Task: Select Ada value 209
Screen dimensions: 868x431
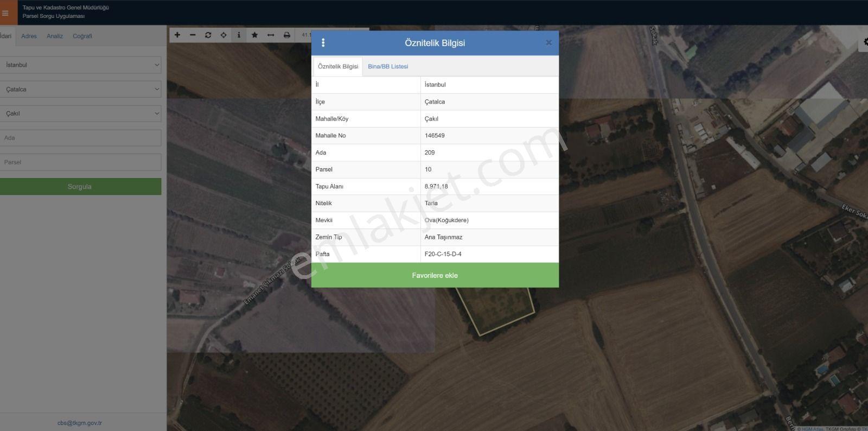Action: tap(430, 153)
